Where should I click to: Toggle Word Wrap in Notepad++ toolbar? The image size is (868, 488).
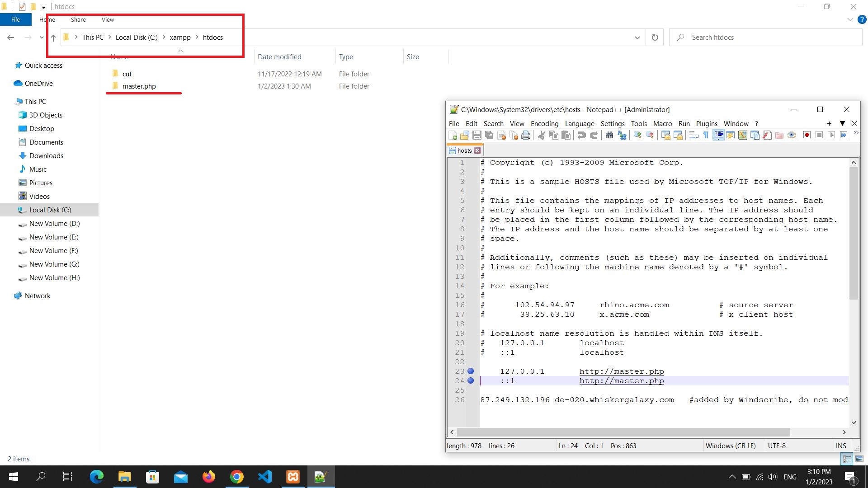click(694, 135)
